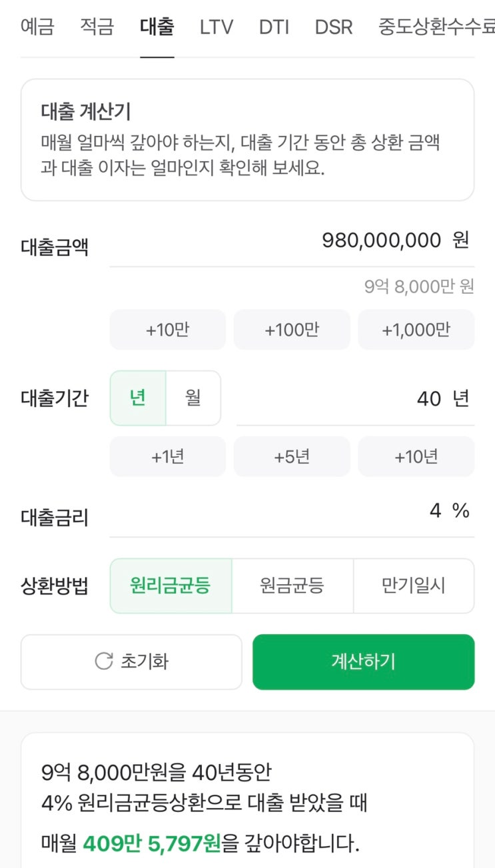Open the 중도상환수수료 tab
The image size is (495, 868).
coord(436,27)
